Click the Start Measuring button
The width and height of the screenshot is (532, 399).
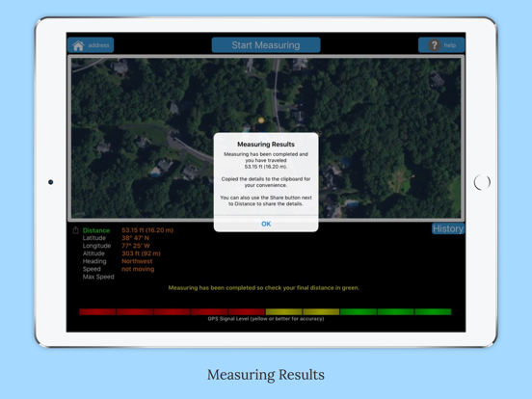click(x=266, y=45)
